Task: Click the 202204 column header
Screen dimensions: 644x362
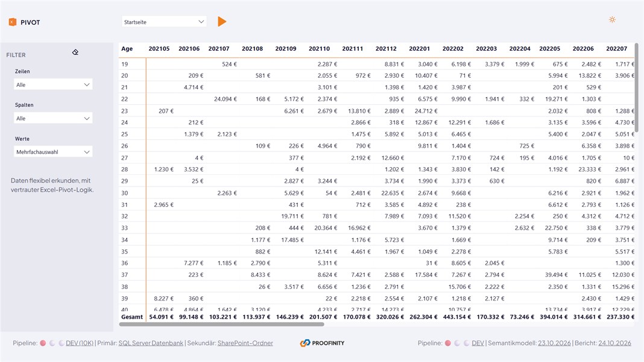Action: [520, 48]
